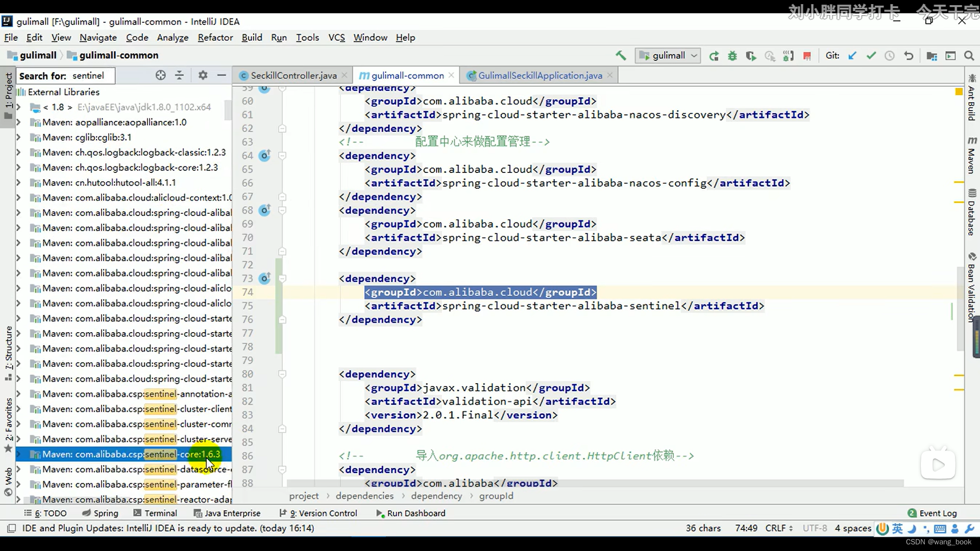This screenshot has width=980, height=551.
Task: Open the 6: TODO tool window
Action: point(45,513)
